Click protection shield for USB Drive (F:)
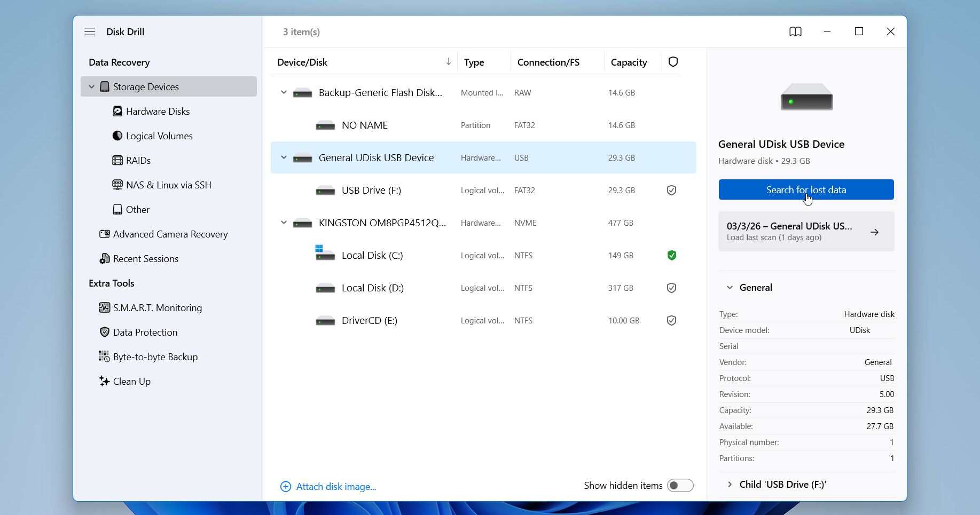Viewport: 980px width, 515px height. click(672, 191)
